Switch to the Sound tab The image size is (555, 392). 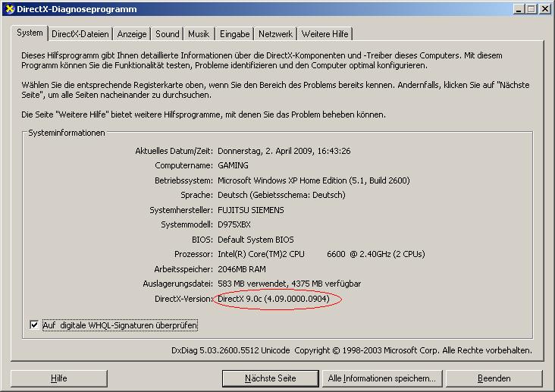(167, 34)
